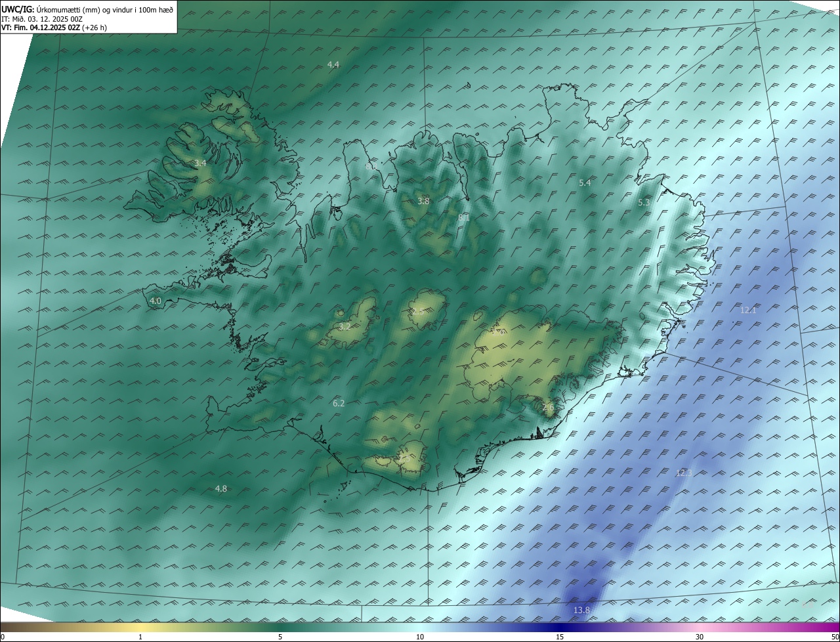Click the 3.8 precipitation value in north Iceland
This screenshot has height=642, width=840.
tap(423, 201)
